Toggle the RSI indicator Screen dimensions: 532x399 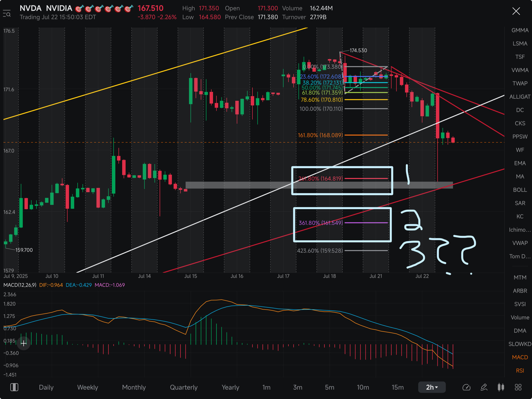coord(520,370)
